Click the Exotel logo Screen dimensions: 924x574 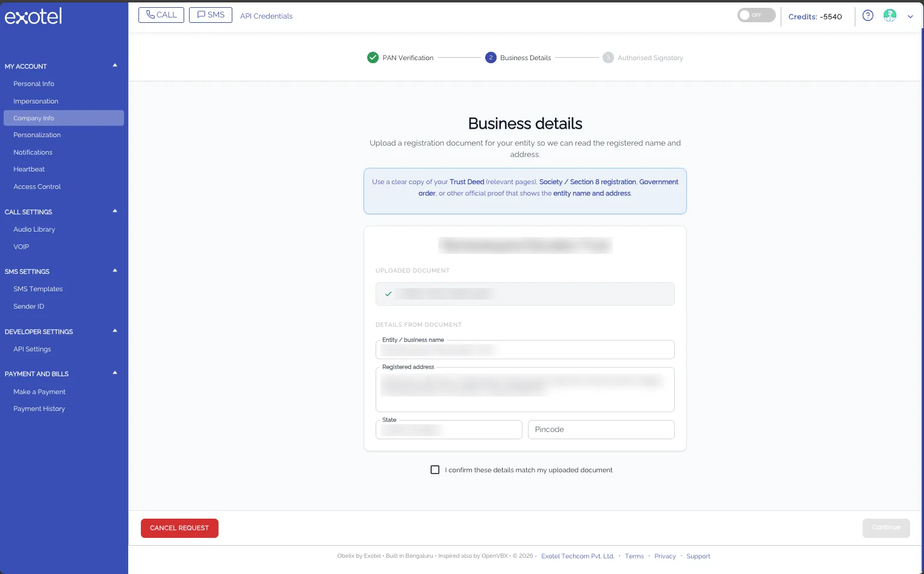click(33, 16)
